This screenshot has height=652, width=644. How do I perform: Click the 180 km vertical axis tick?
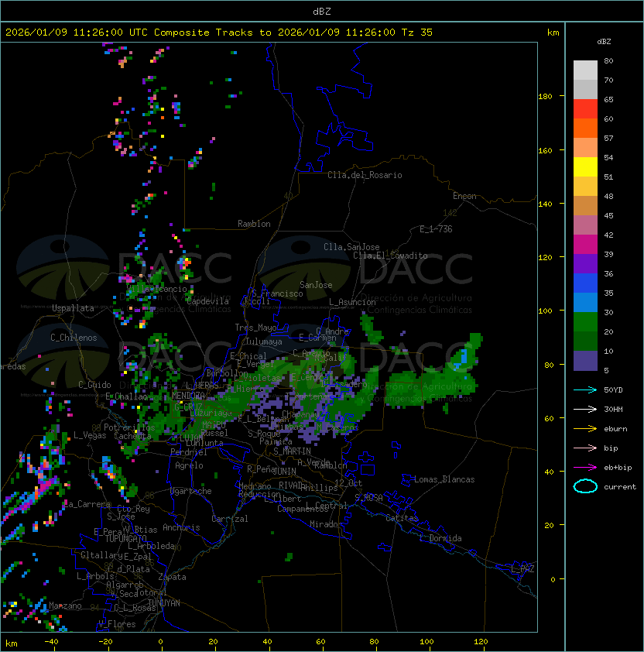click(x=545, y=96)
